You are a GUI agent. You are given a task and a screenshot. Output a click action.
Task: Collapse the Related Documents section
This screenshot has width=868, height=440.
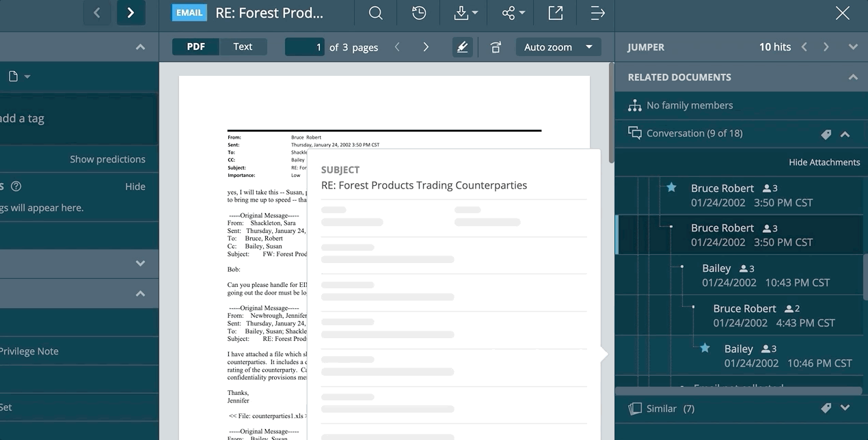pyautogui.click(x=853, y=77)
